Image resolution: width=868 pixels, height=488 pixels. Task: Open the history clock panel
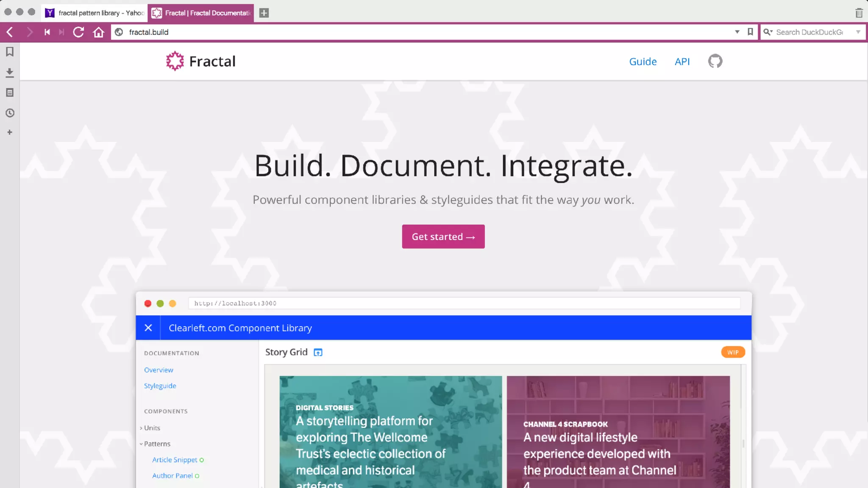10,113
